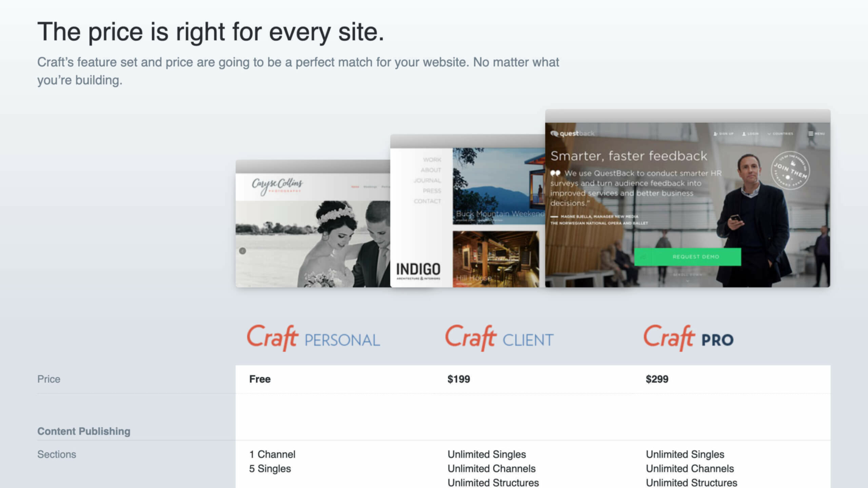This screenshot has width=868, height=488.
Task: Click 'Unlimited Structures' in Client column
Action: point(493,483)
